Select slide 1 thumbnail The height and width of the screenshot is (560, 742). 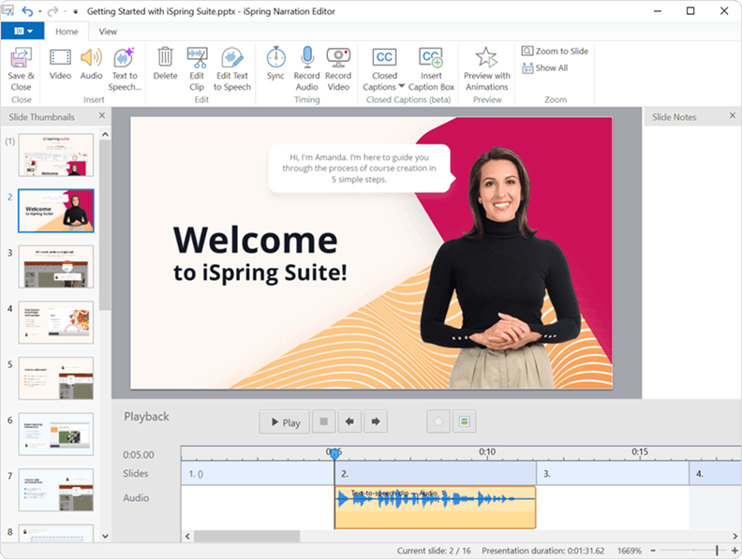(x=56, y=155)
